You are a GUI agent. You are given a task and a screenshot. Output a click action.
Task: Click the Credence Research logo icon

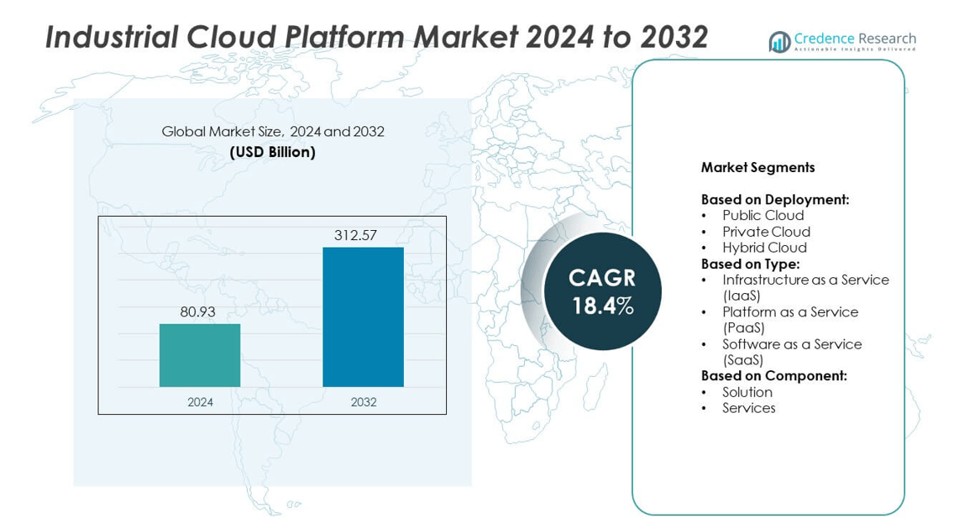click(780, 42)
